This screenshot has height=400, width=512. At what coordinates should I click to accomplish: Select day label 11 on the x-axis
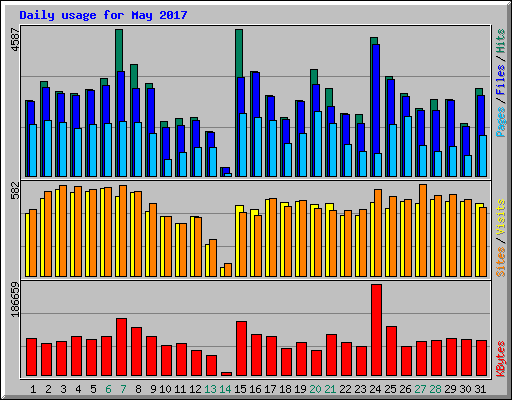coord(180,389)
